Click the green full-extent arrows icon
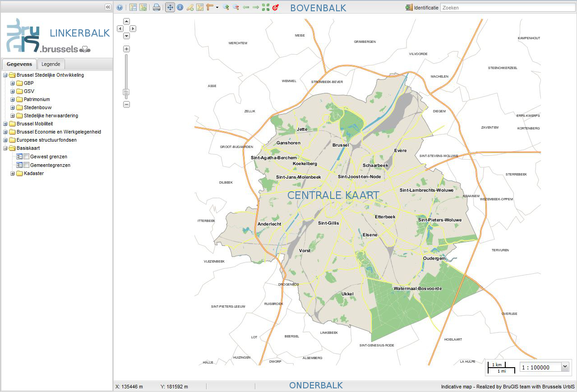Image resolution: width=577 pixels, height=392 pixels. click(x=266, y=7)
